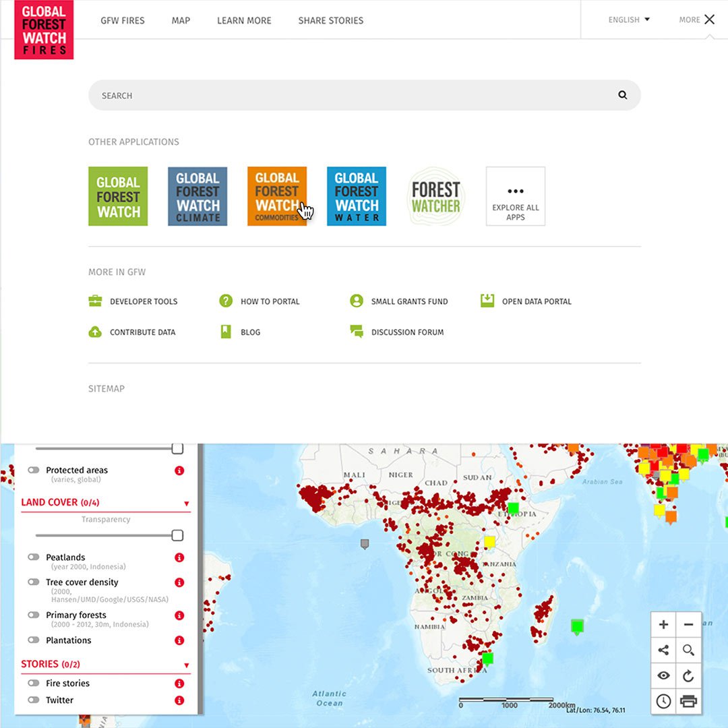Show info for Peatlands layer
The width and height of the screenshot is (728, 728).
pos(179,557)
